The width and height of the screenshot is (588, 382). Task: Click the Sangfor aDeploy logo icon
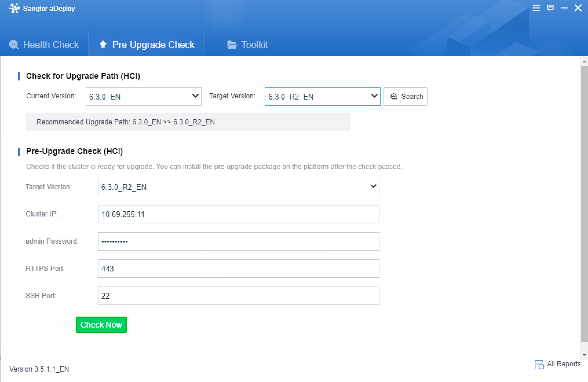point(14,8)
